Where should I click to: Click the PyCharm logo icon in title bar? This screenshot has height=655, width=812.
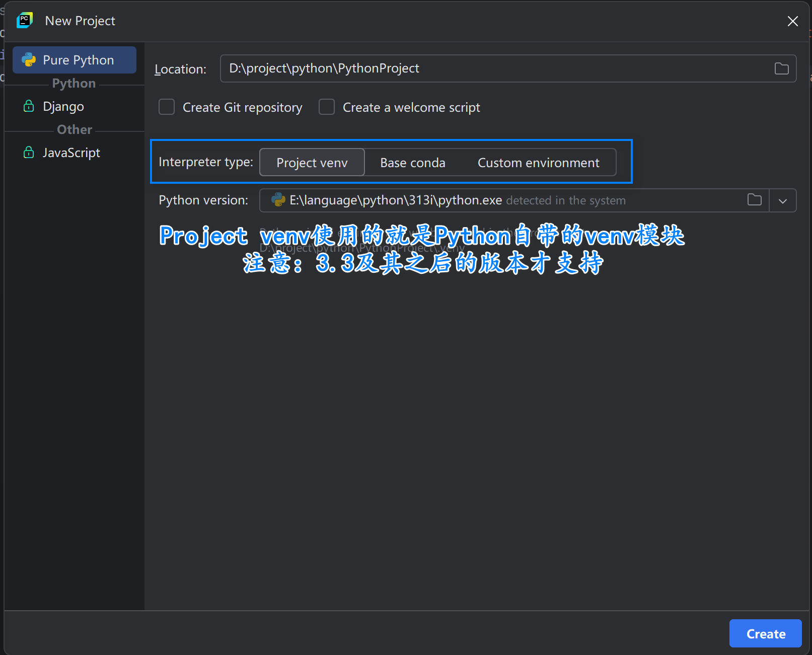[x=24, y=21]
